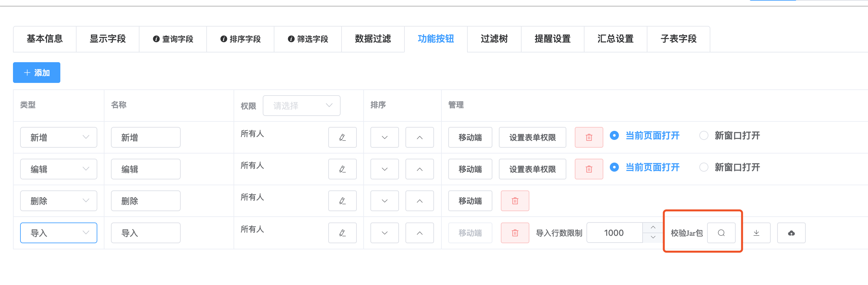Select 当前页面打开 radio in 编辑 row
The width and height of the screenshot is (868, 285).
click(614, 167)
